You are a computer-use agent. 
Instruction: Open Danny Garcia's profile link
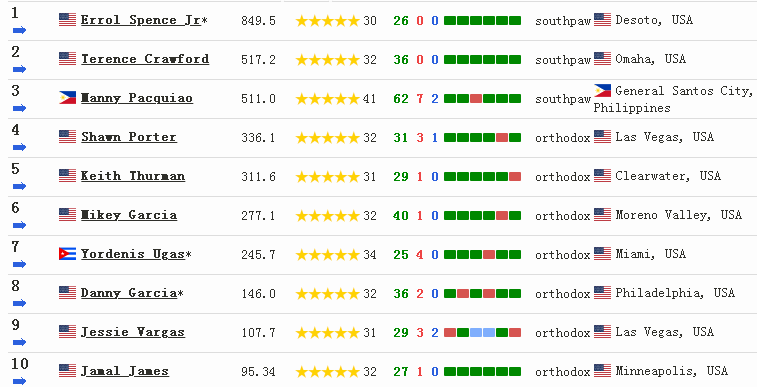[x=128, y=293]
